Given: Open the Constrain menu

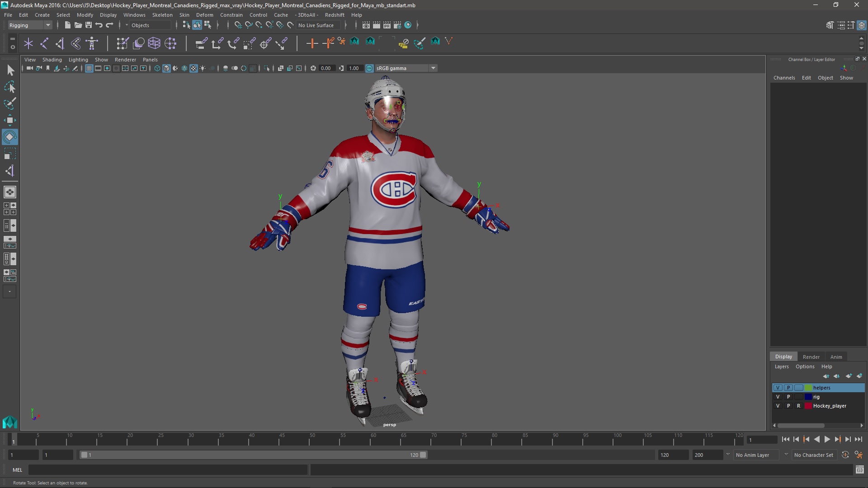Looking at the screenshot, I should [231, 15].
